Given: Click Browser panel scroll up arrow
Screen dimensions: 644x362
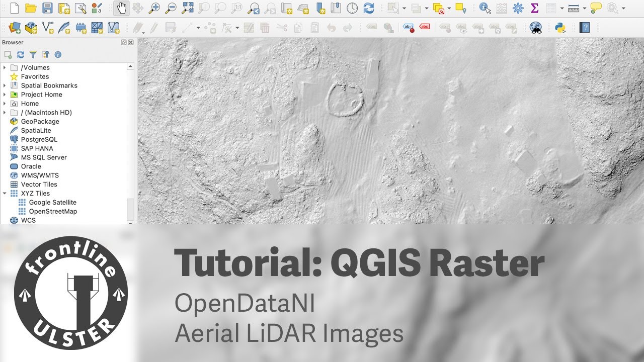Looking at the screenshot, I should tap(131, 66).
